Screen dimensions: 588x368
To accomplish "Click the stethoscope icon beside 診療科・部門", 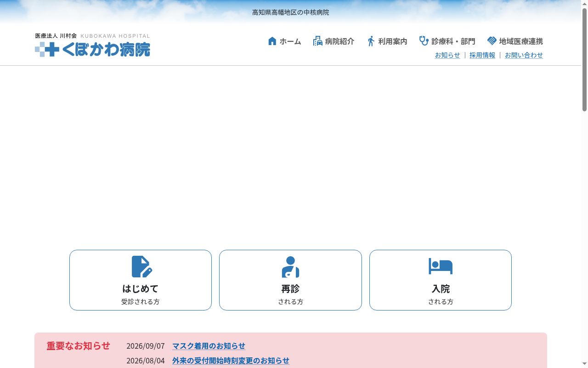I will pyautogui.click(x=424, y=41).
